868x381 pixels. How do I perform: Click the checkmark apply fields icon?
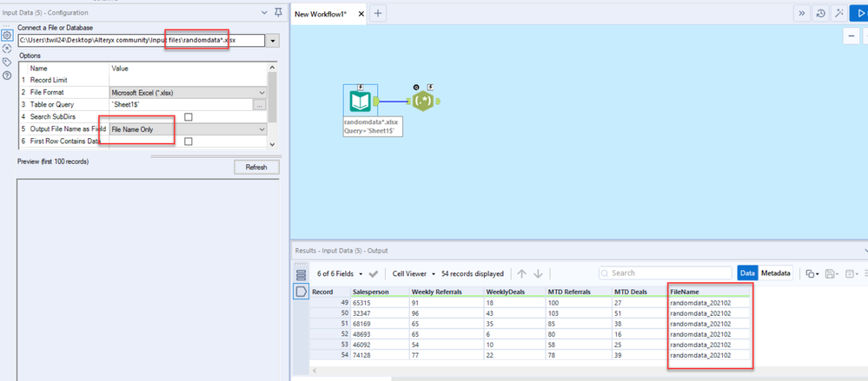coord(373,273)
